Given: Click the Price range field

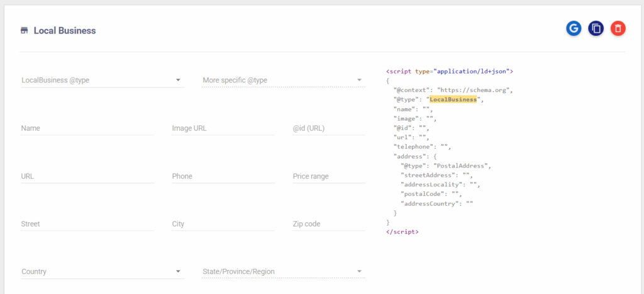Looking at the screenshot, I should (x=329, y=176).
